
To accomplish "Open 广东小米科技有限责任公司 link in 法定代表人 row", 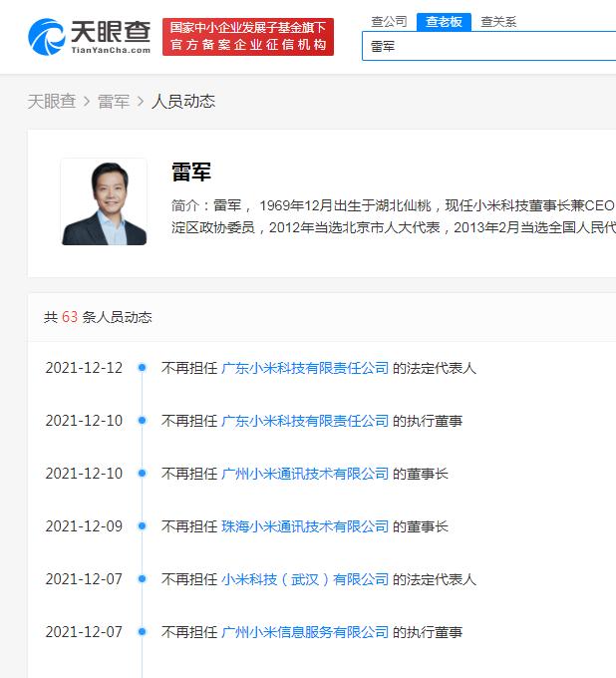I will [x=305, y=368].
